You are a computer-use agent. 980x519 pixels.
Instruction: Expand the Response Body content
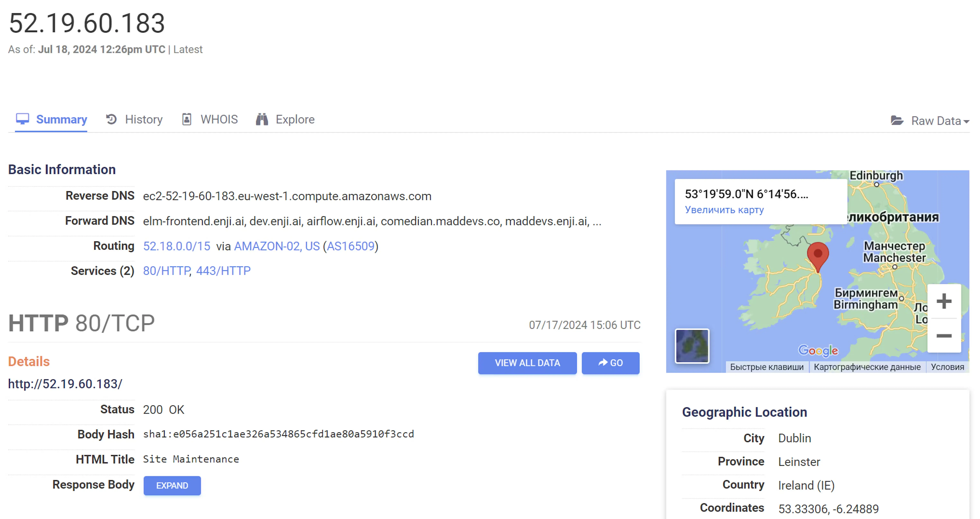pos(172,486)
